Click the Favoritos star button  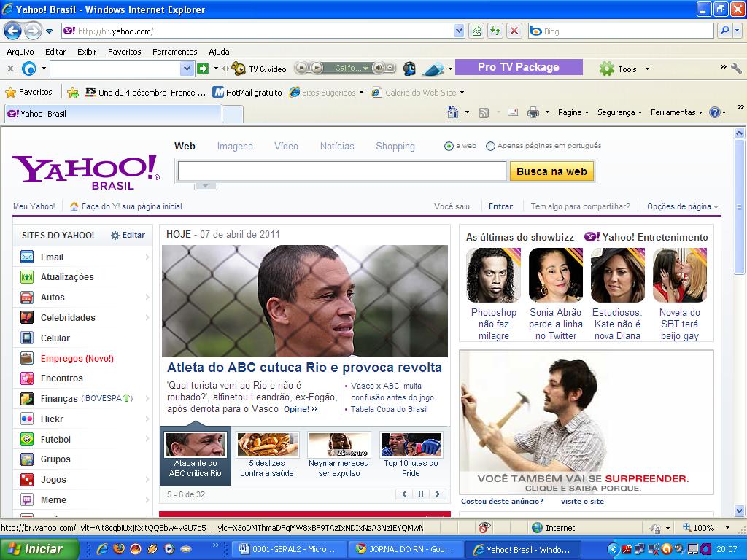(x=28, y=92)
